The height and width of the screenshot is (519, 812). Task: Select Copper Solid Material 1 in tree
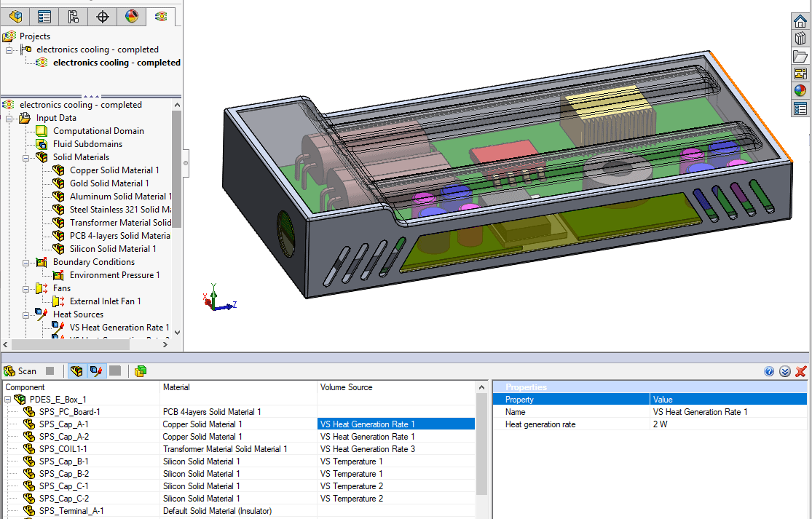[x=114, y=170]
